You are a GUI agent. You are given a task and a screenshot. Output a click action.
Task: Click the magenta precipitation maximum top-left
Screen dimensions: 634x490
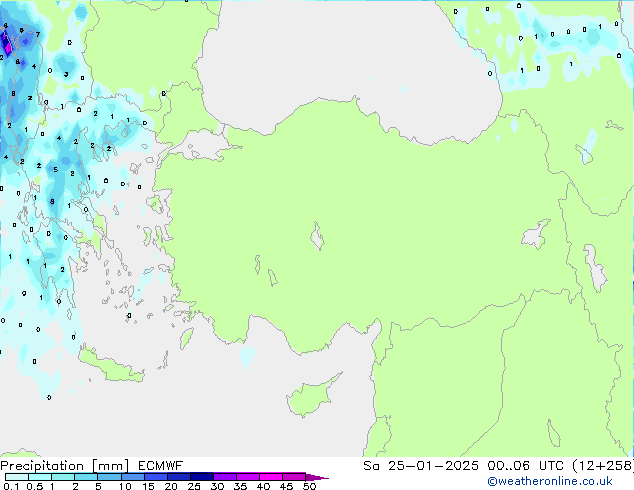(x=6, y=43)
